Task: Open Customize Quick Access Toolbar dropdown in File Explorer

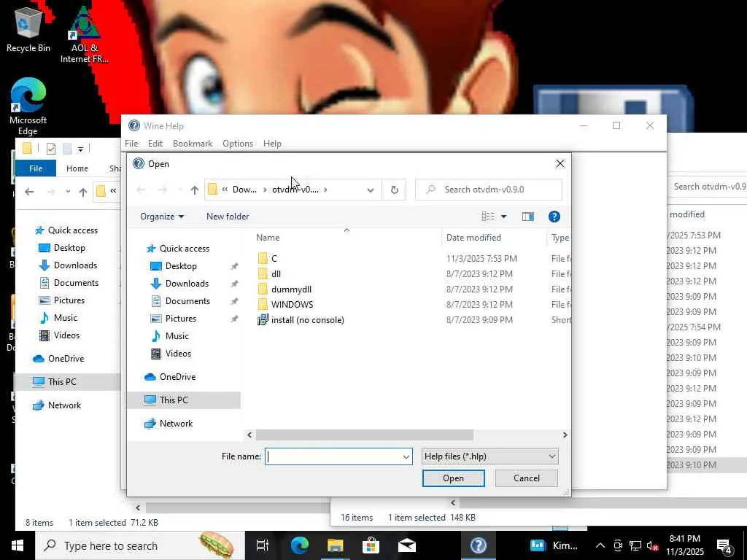Action: (80, 149)
